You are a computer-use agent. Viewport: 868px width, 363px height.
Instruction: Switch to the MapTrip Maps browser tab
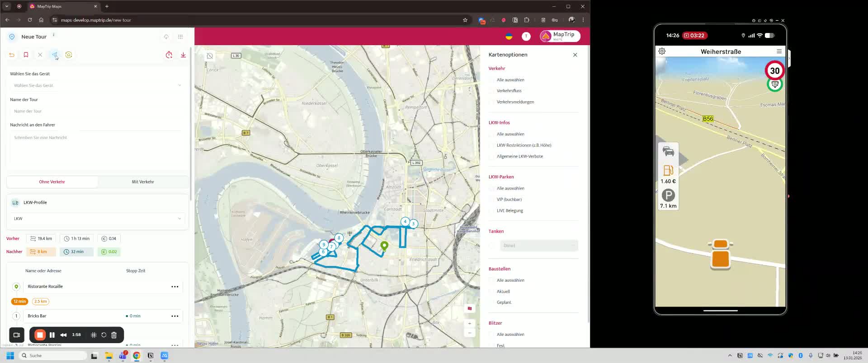point(63,6)
